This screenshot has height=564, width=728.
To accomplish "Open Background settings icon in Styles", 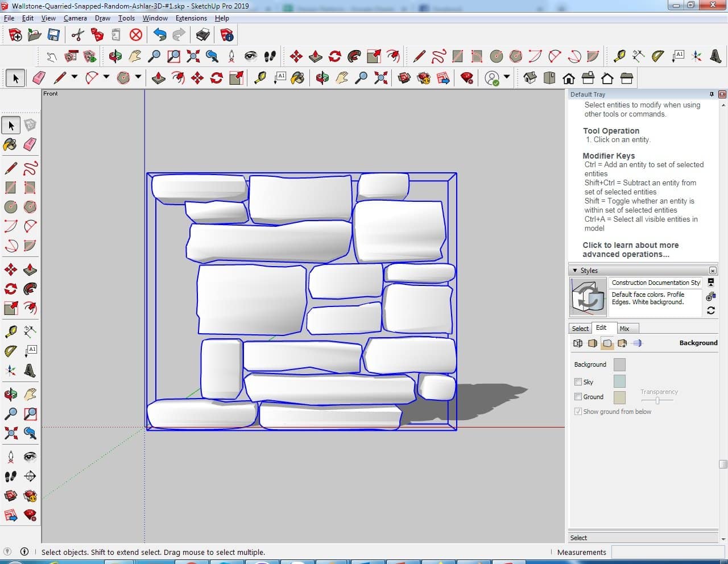I will click(x=607, y=343).
